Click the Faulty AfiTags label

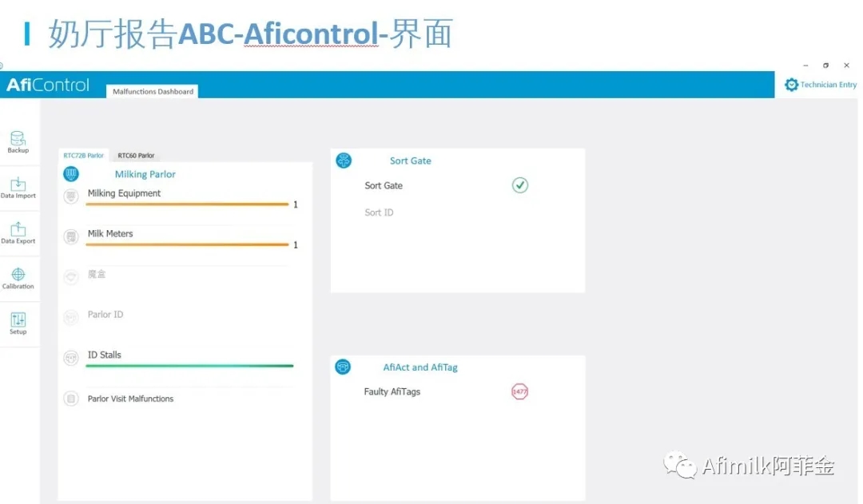392,391
